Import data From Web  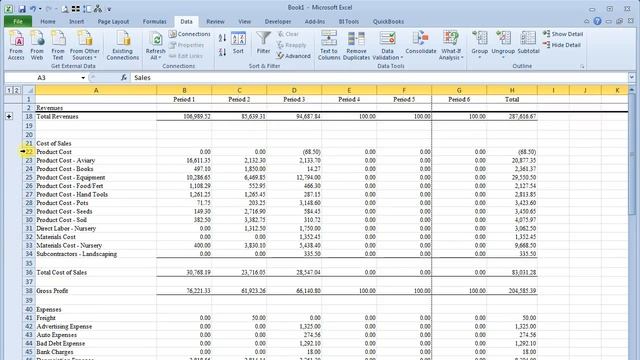pos(37,45)
